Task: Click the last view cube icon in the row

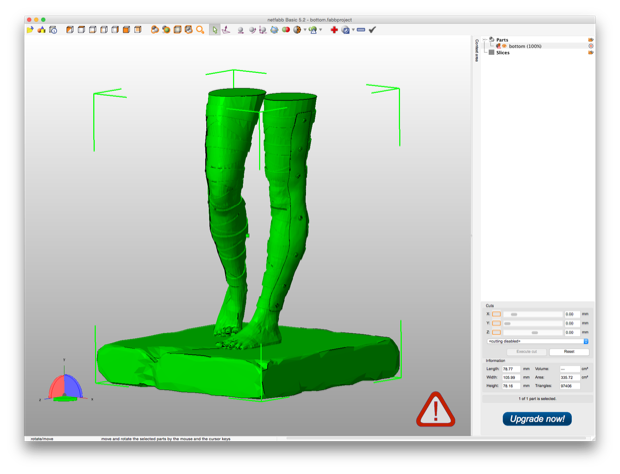Action: [138, 30]
